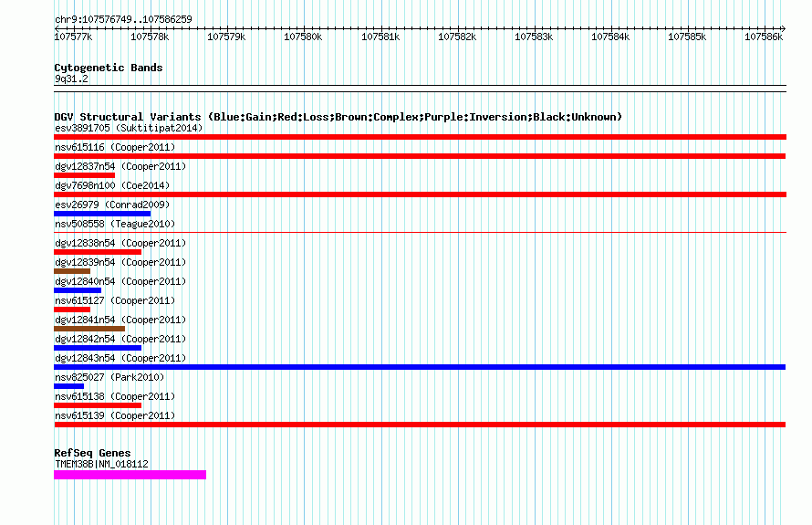Click the 107583k ruler tick label
Screen dimensions: 812x525
[534, 37]
